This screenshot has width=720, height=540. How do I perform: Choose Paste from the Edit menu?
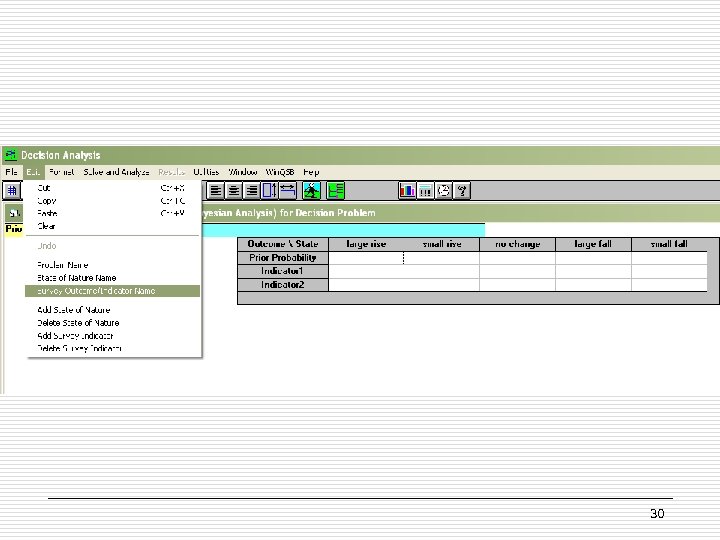pyautogui.click(x=112, y=214)
